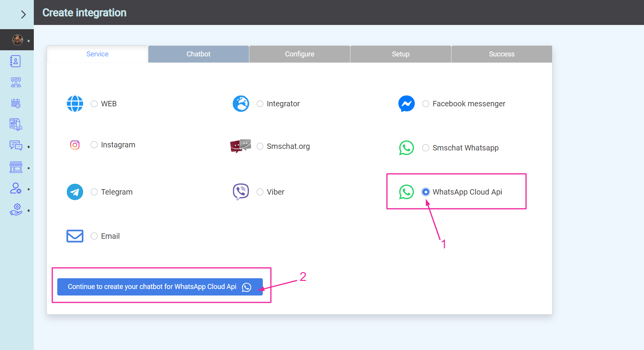The height and width of the screenshot is (350, 644).
Task: Open the calendar schedule icon in sidebar
Action: [16, 103]
